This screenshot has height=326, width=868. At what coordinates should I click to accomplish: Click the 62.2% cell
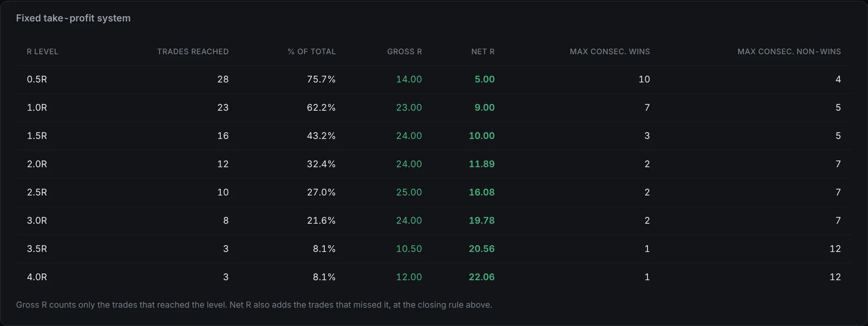click(x=321, y=107)
